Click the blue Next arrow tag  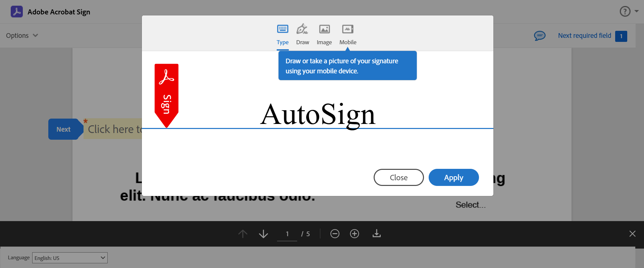pyautogui.click(x=65, y=129)
